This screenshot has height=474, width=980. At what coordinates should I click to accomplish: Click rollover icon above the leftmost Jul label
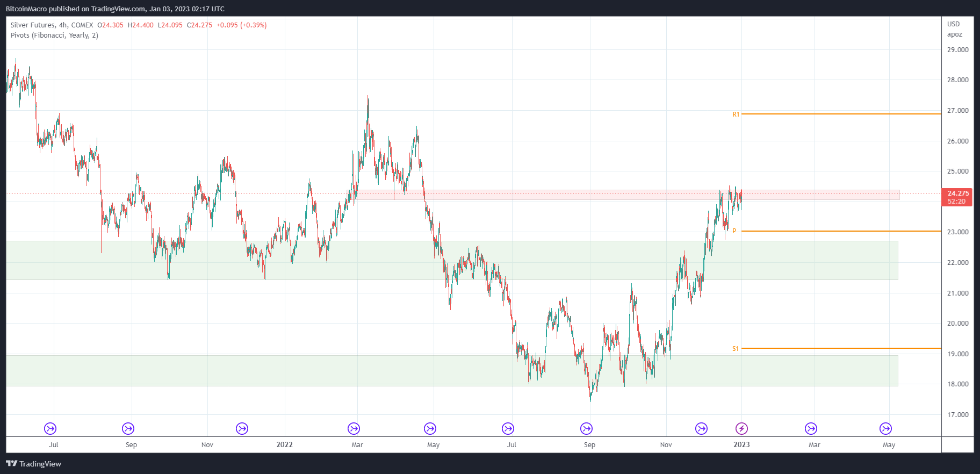[50, 428]
